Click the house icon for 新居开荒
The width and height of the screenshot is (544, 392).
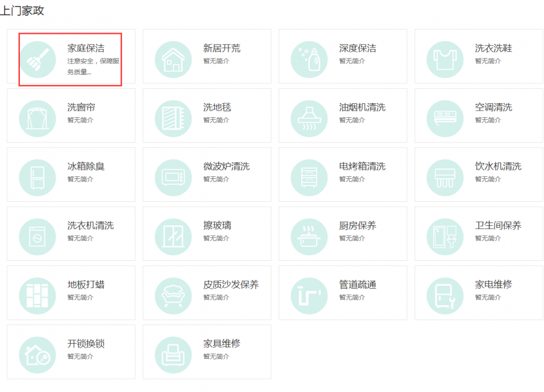173,60
